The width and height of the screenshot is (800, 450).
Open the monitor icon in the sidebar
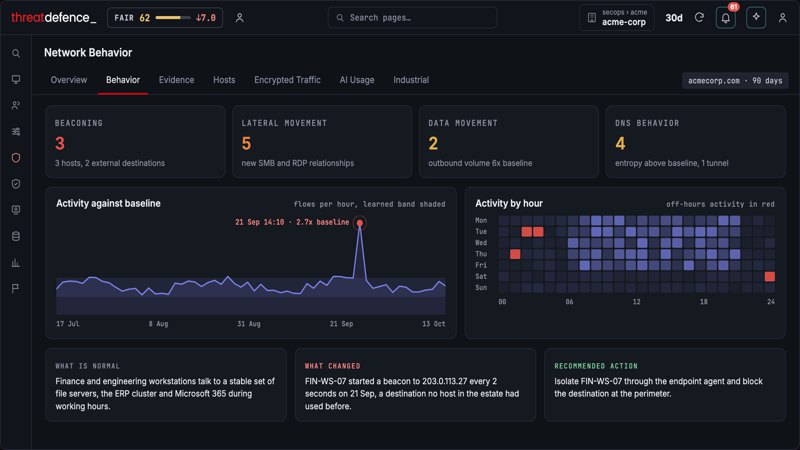16,79
